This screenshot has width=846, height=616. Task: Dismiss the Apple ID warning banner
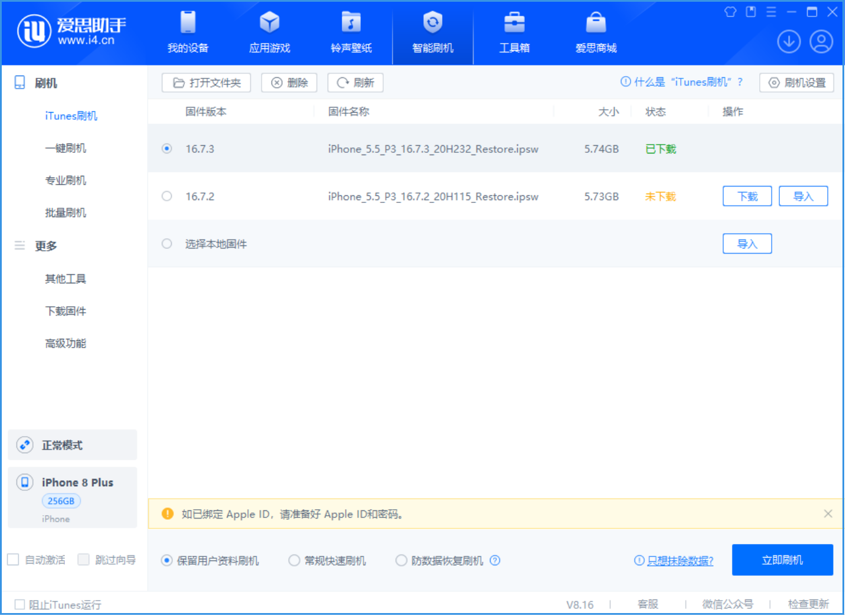click(x=828, y=513)
